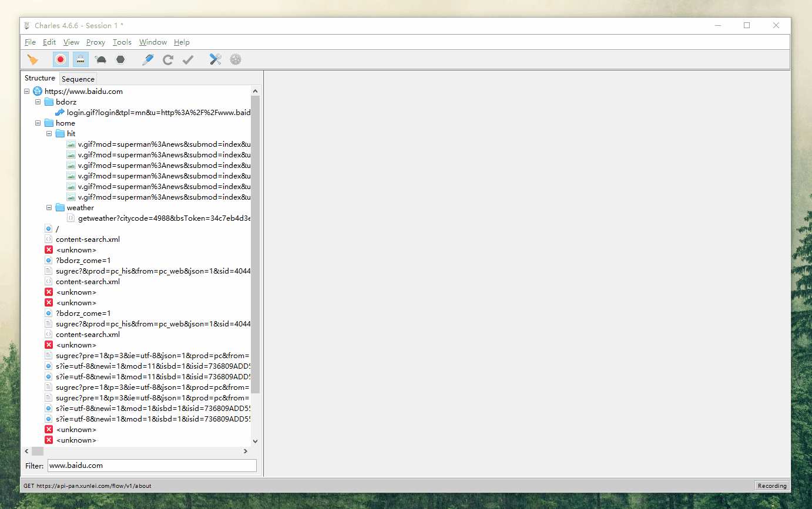812x509 pixels.
Task: Open the File menu
Action: coord(30,42)
